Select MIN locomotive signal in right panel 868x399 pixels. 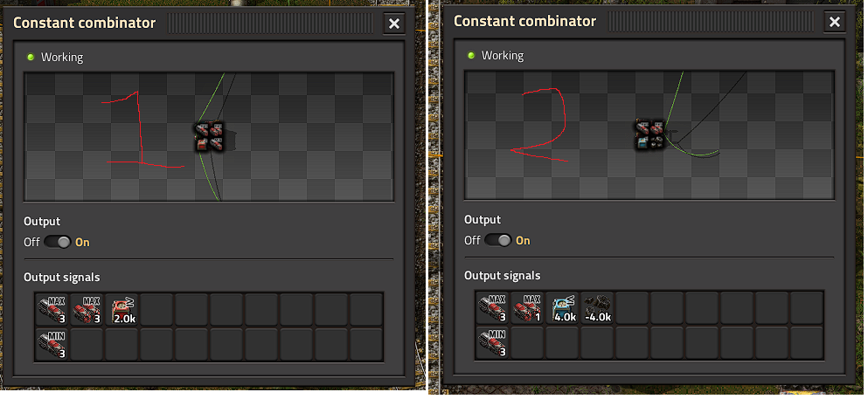click(x=492, y=342)
